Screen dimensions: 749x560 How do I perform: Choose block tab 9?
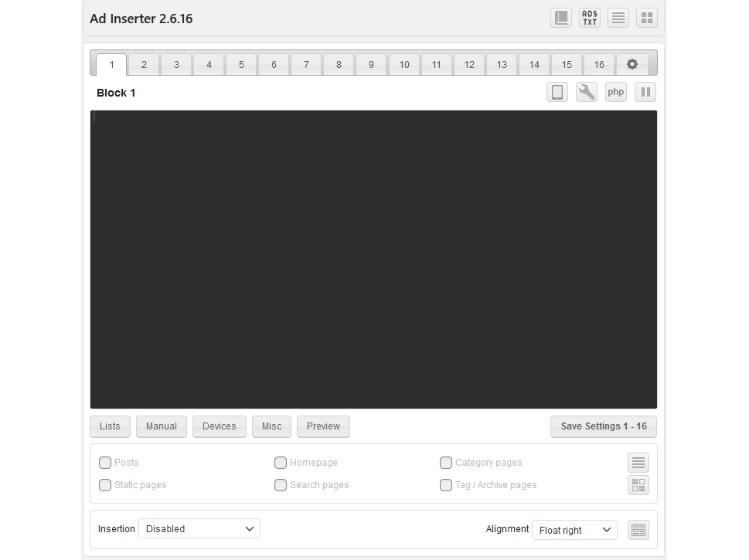point(371,64)
